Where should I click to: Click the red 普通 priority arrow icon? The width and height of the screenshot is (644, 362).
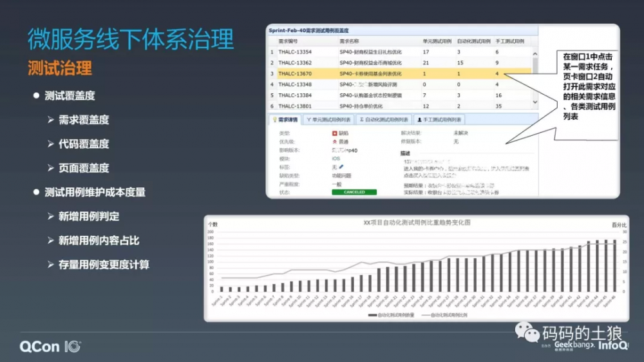(334, 142)
